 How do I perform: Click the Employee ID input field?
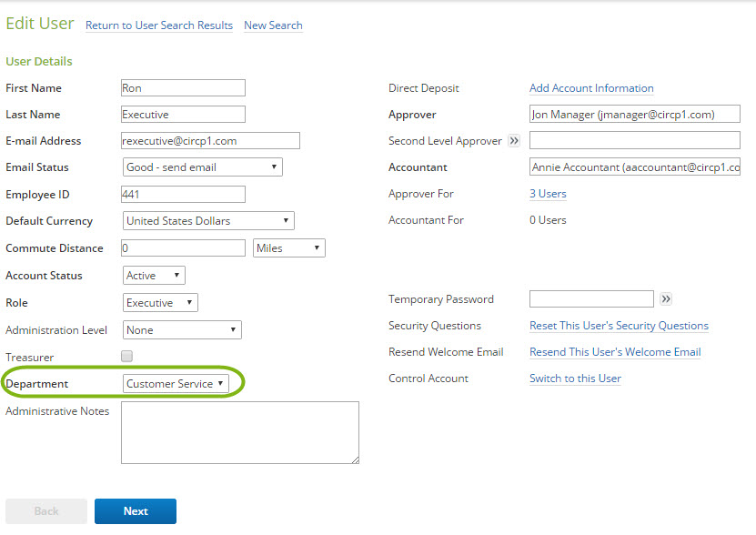[x=184, y=195]
